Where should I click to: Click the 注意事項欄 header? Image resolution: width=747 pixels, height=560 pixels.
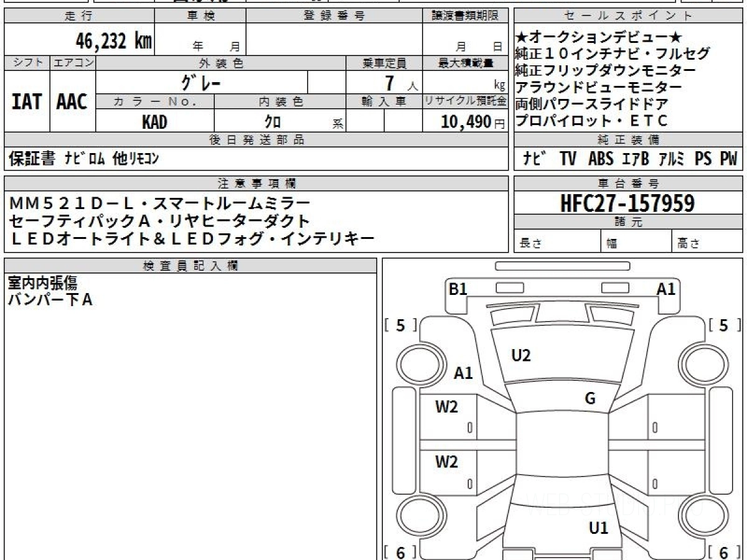[256, 184]
